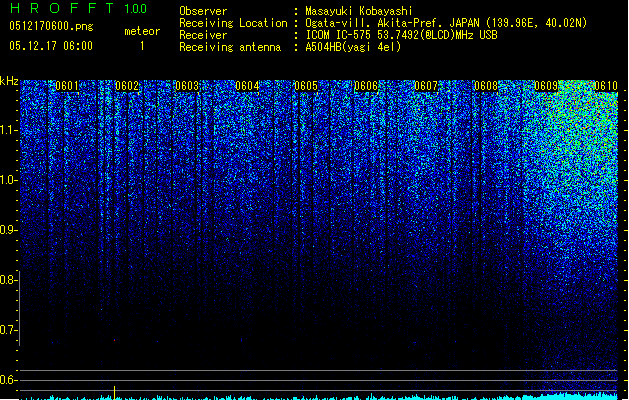The width and height of the screenshot is (629, 400).
Task: Click the 0.8 kHz axis label
Action: coord(9,280)
